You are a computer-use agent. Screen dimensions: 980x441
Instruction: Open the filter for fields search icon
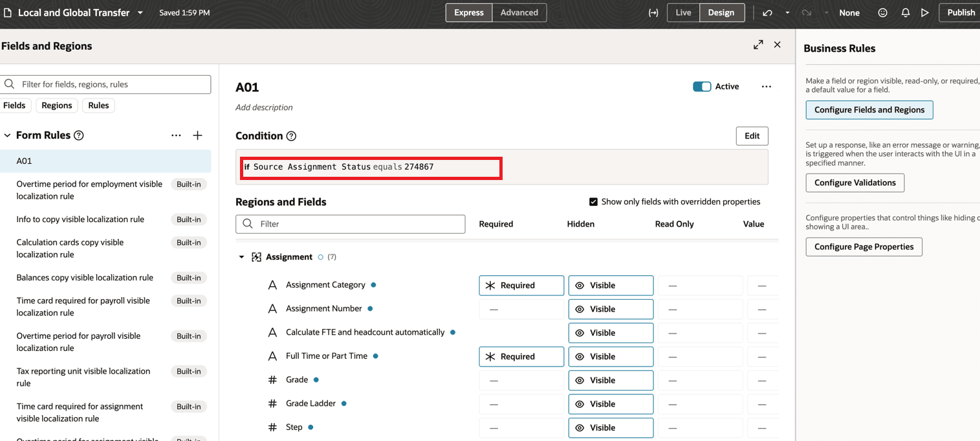pos(9,84)
